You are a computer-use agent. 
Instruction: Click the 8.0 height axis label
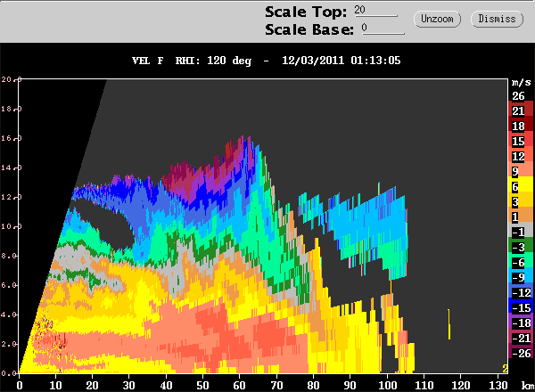click(x=9, y=256)
